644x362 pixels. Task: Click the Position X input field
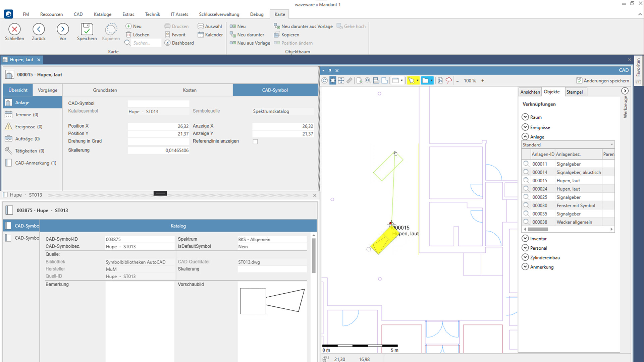[158, 126]
